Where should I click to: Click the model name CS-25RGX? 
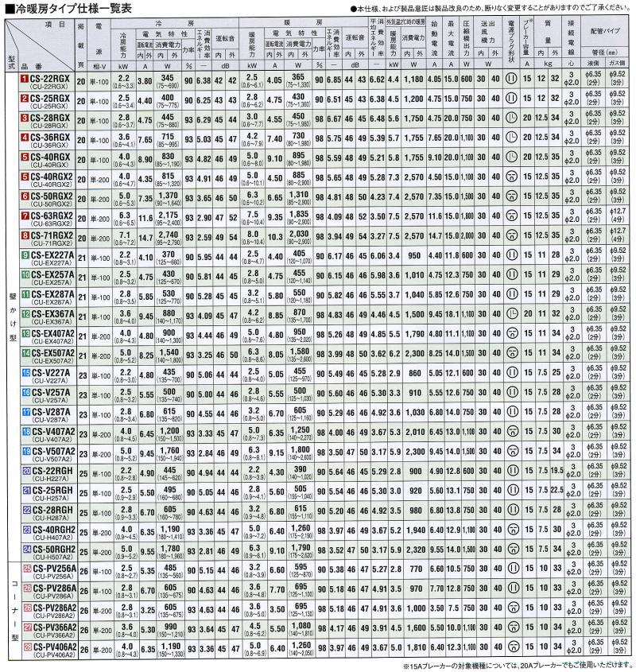50,98
